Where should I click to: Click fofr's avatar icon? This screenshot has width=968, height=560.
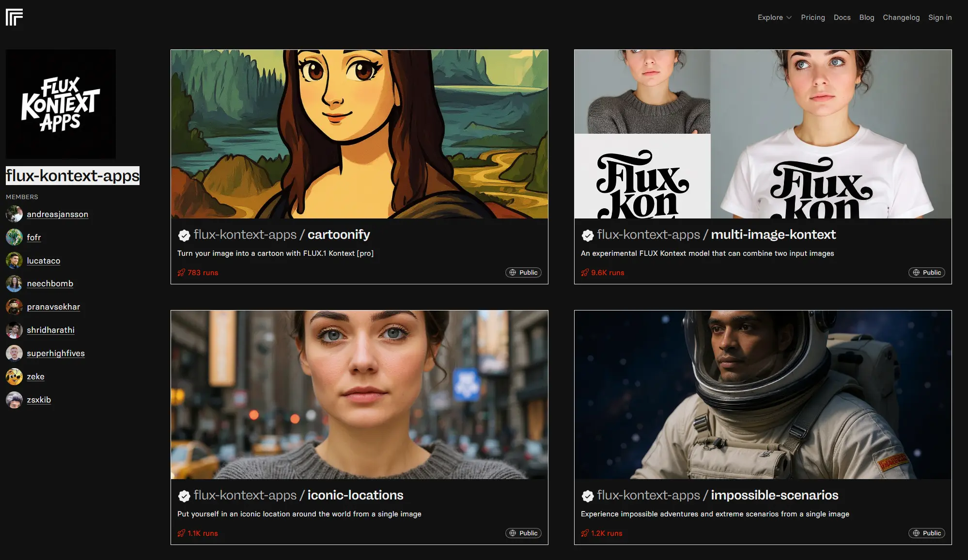point(14,237)
